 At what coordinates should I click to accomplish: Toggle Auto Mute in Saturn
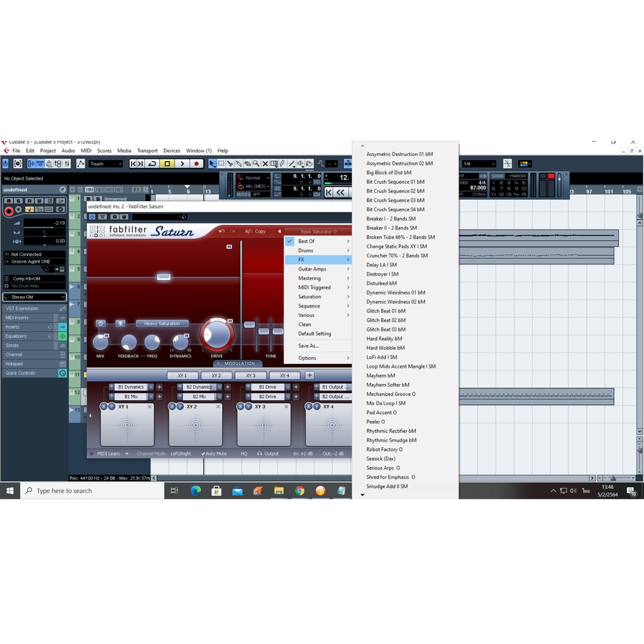[x=214, y=453]
